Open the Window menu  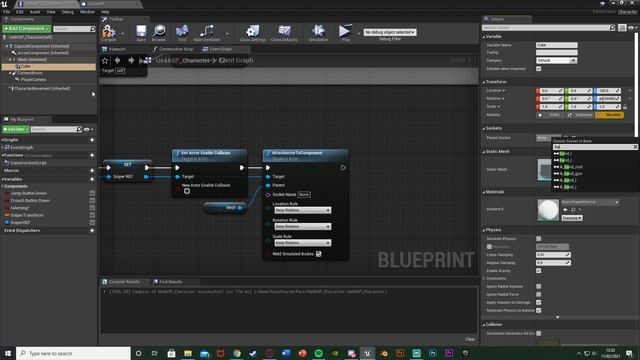87,12
